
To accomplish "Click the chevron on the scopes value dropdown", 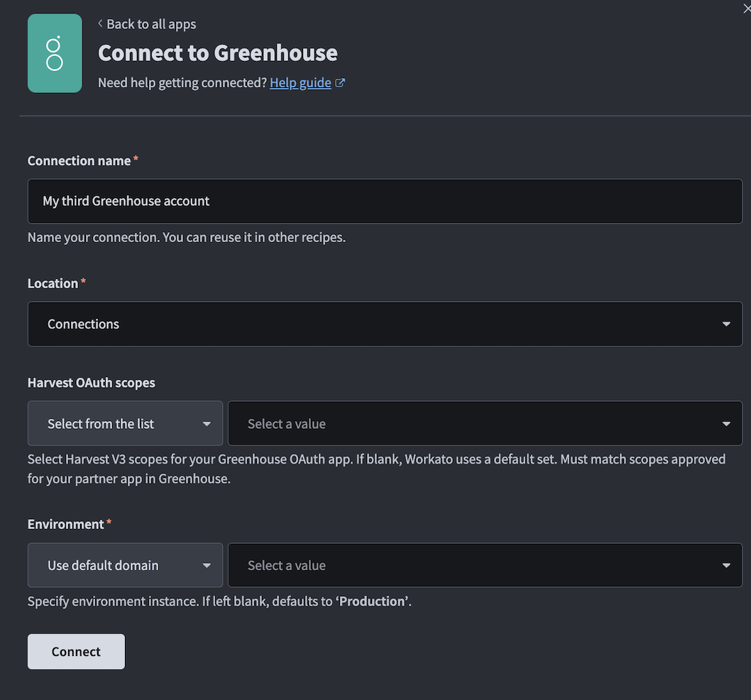I will tap(725, 423).
